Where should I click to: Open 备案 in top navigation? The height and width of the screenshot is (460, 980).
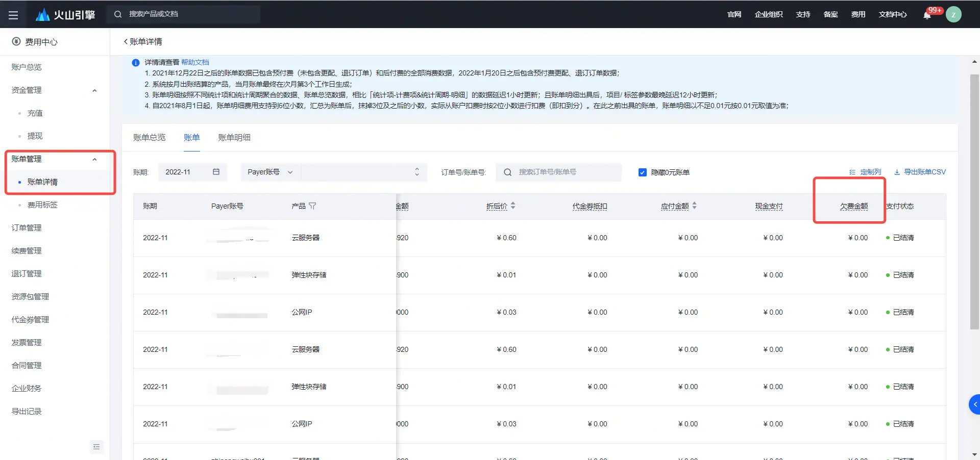830,15
